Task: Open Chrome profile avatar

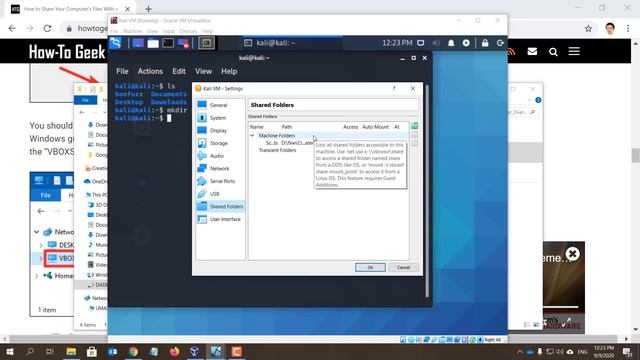Action: pyautogui.click(x=610, y=28)
